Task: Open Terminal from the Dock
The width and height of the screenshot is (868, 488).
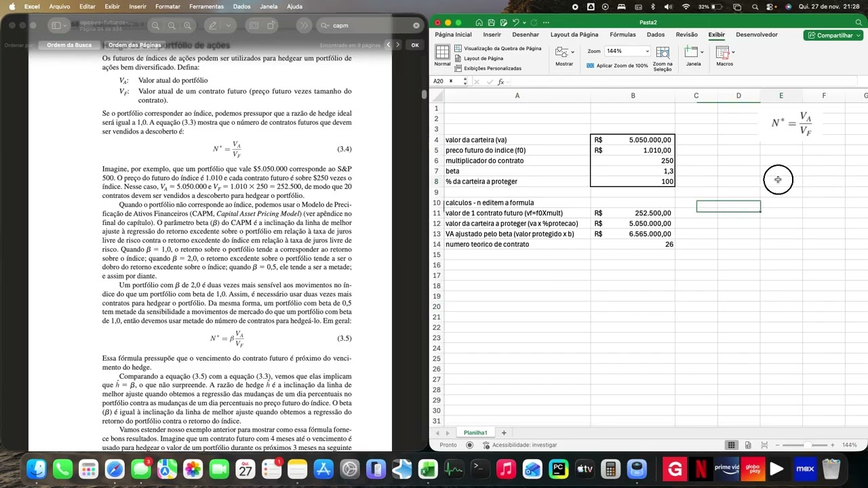Action: 479,468
